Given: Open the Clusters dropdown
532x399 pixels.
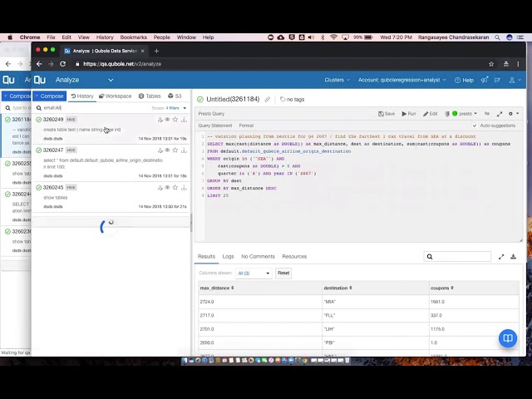Looking at the screenshot, I should click(337, 80).
